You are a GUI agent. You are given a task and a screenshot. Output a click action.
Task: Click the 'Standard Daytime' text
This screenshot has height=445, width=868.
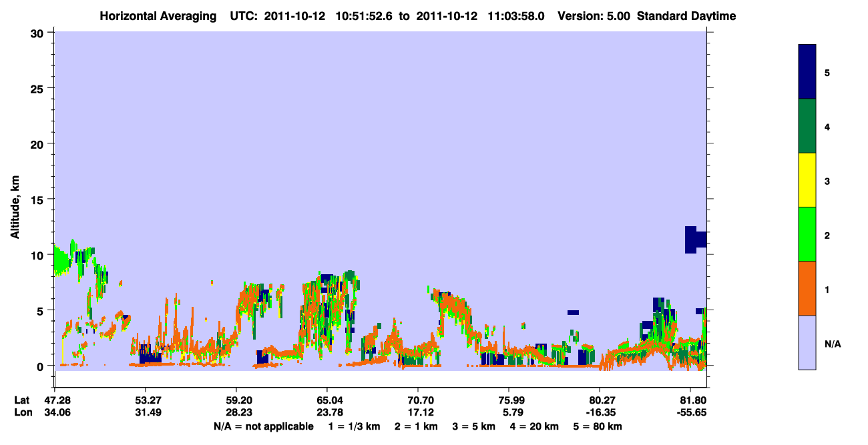[686, 16]
